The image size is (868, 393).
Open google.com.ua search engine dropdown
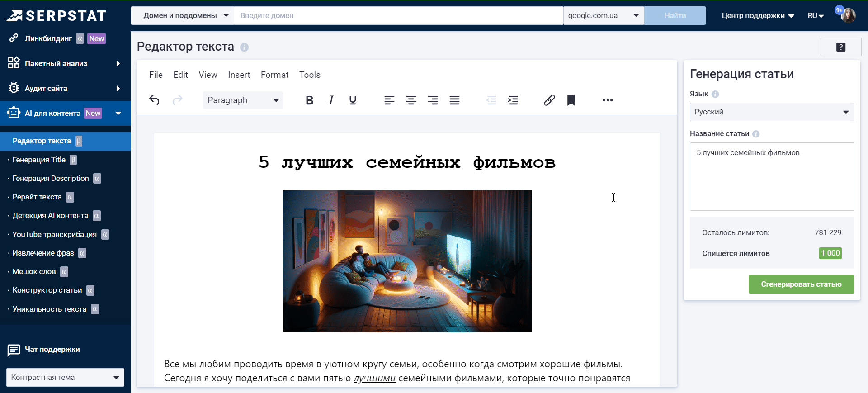tap(604, 15)
